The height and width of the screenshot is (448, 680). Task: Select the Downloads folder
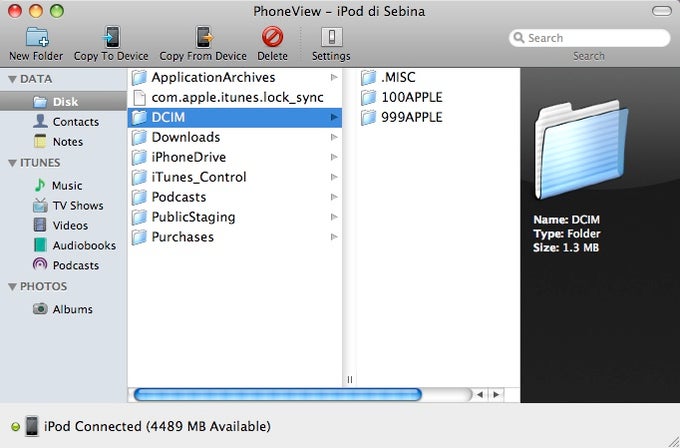pos(235,137)
